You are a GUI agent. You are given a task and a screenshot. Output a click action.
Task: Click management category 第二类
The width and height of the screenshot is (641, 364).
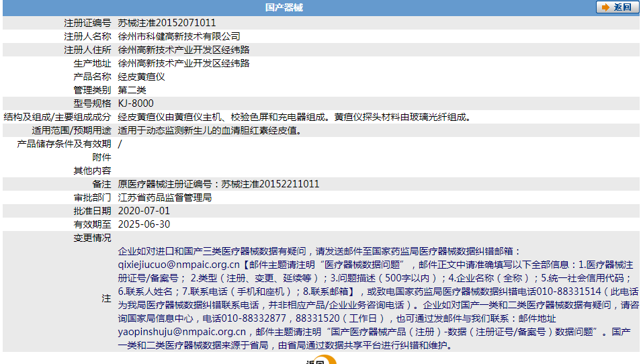132,90
